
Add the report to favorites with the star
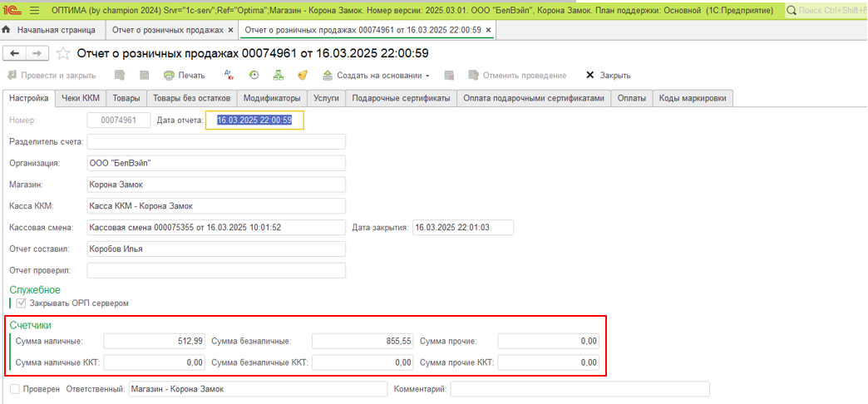point(62,54)
